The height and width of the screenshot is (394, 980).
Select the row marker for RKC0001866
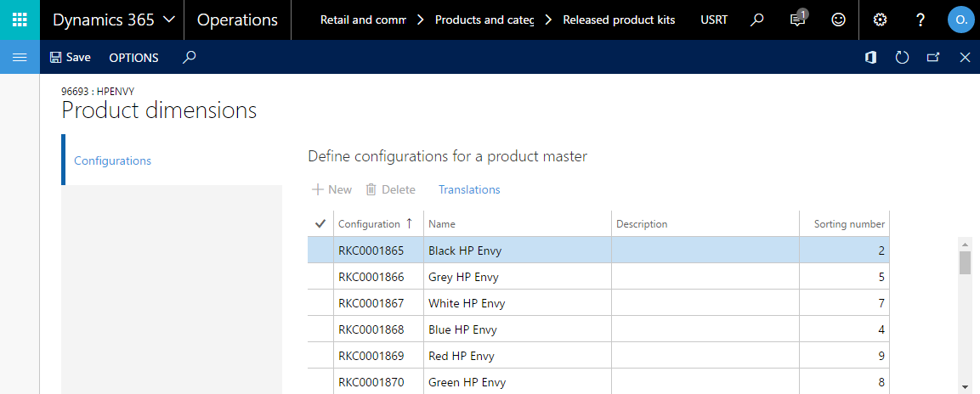point(320,277)
